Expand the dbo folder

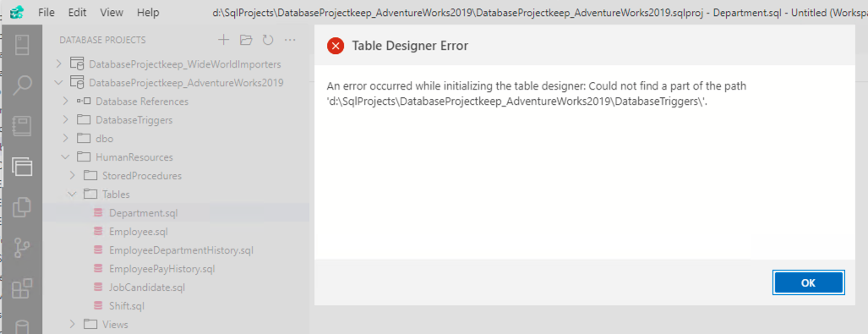pos(66,139)
